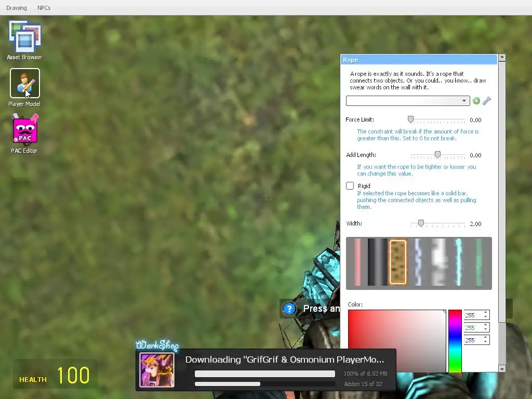Click the Workshop logo text
The image size is (532, 399).
point(157,345)
